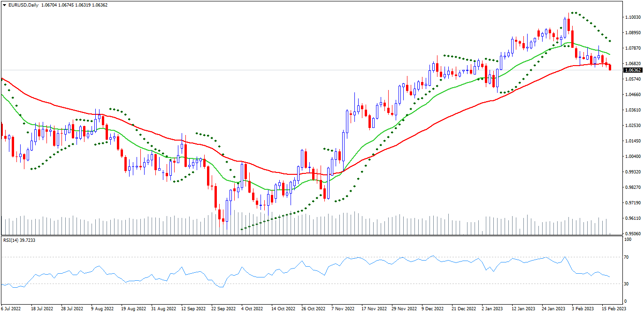644x314 pixels.
Task: Click the 1.07870 price axis label
Action: pos(633,48)
